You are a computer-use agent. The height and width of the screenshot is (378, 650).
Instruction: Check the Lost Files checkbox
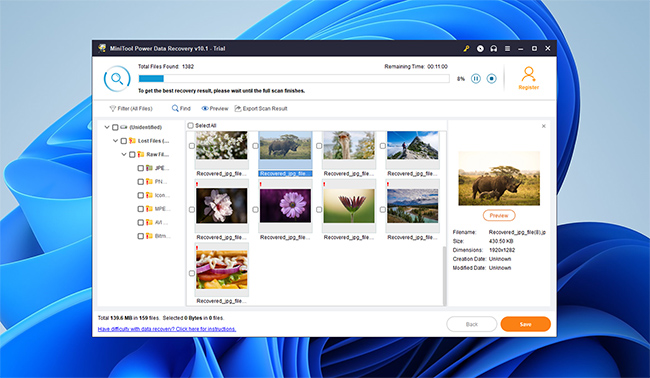tap(124, 141)
